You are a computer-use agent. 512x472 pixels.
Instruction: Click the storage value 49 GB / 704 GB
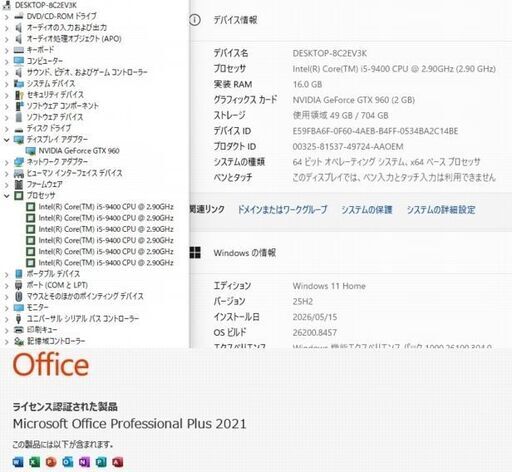[x=340, y=115]
